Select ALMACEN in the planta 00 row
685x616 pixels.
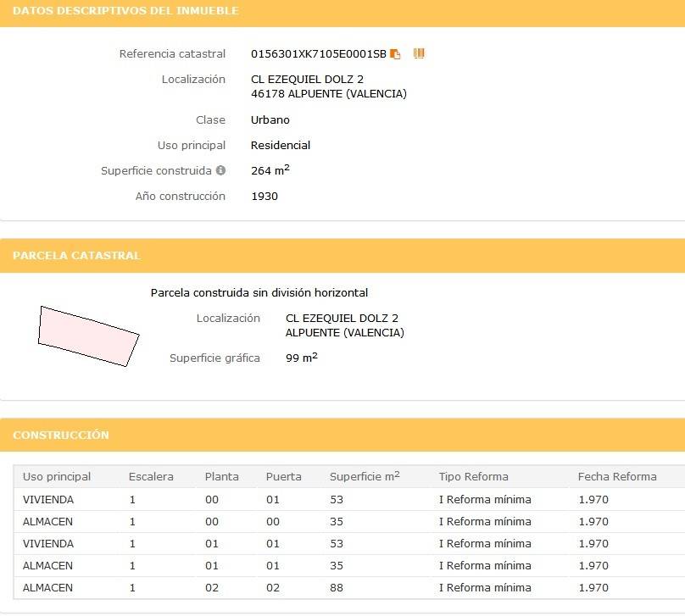pyautogui.click(x=47, y=521)
